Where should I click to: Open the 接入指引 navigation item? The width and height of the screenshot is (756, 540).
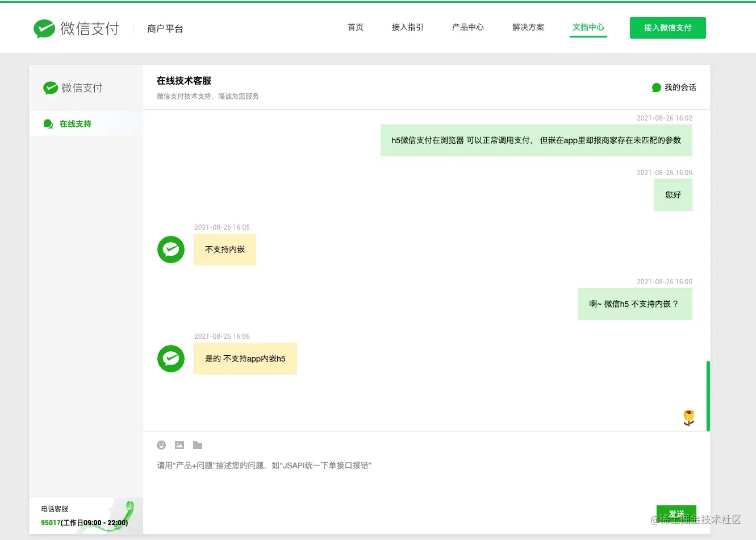pyautogui.click(x=408, y=27)
